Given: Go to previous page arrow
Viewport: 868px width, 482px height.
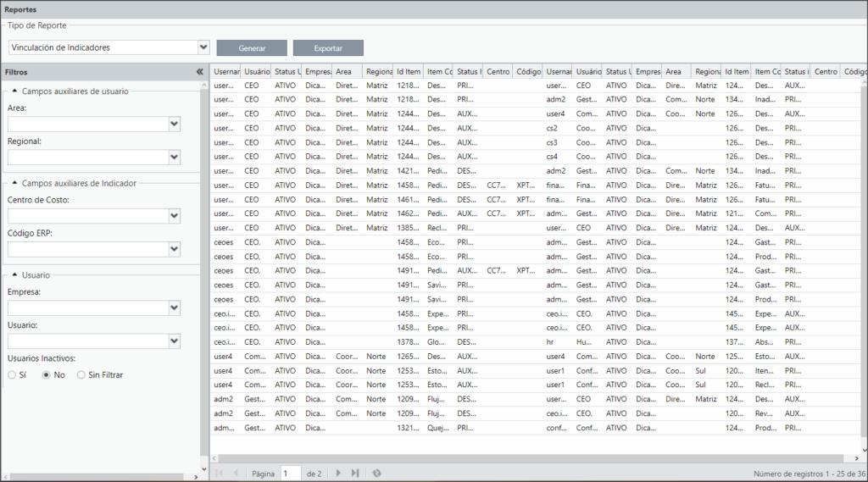Looking at the screenshot, I should [x=236, y=474].
